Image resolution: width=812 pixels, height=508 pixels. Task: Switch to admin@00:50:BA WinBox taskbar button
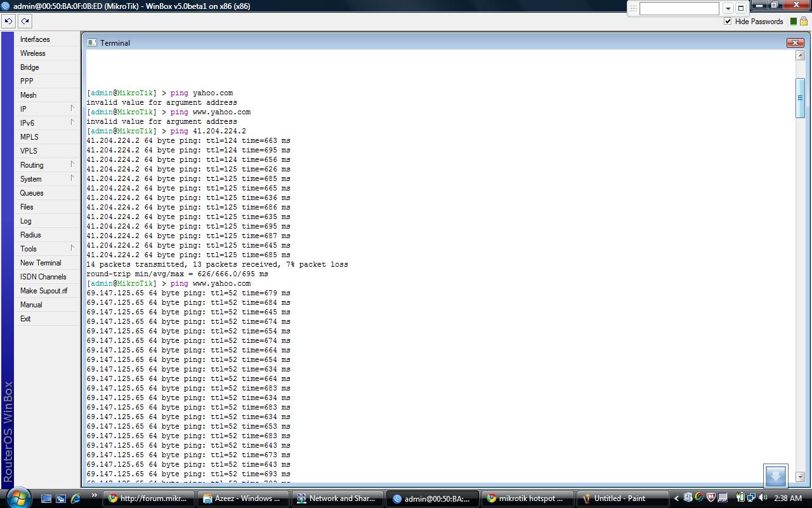click(432, 498)
